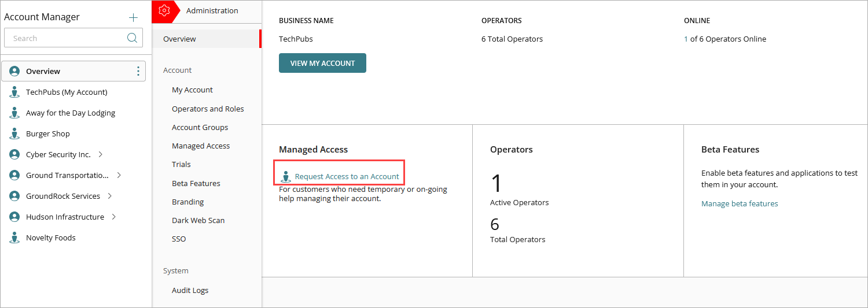
Task: Click the Account section label
Action: [177, 70]
